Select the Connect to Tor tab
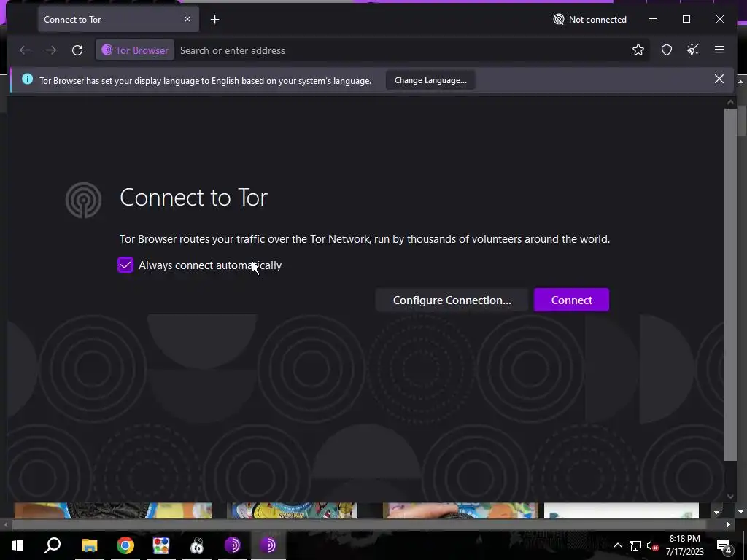This screenshot has height=560, width=747. tap(119, 20)
